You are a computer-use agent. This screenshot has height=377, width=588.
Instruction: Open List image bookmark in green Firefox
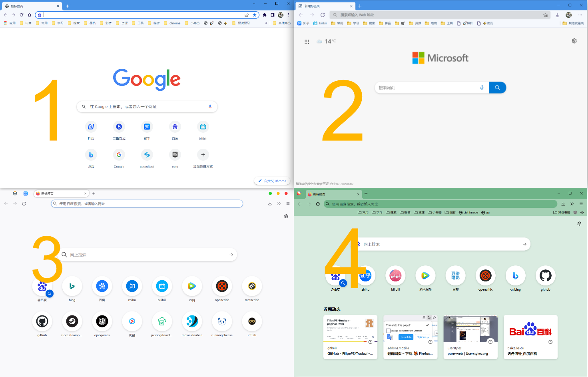coord(468,213)
